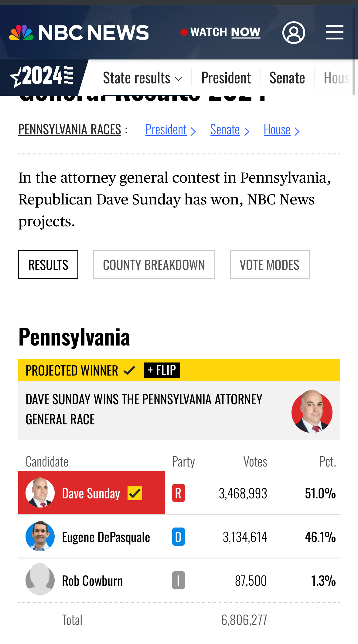Screen dimensions: 358x644
Task: Click the red Republican R party badge
Action: 178,493
